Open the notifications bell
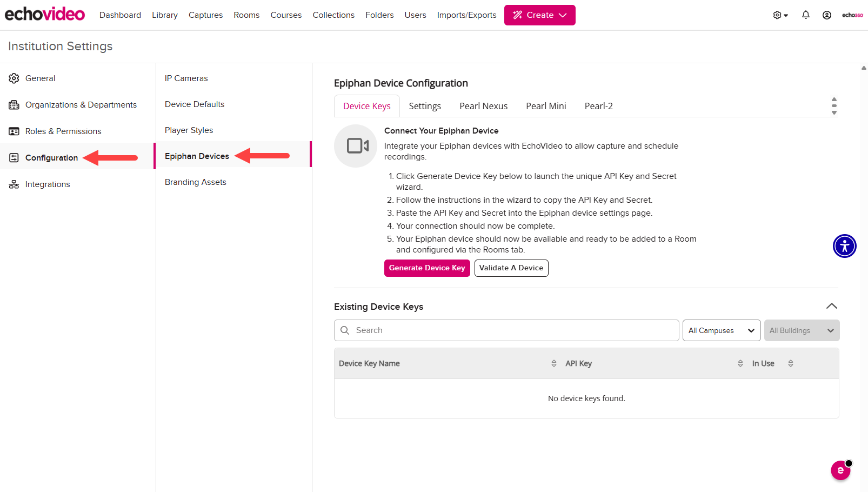The height and width of the screenshot is (492, 868). pyautogui.click(x=805, y=15)
